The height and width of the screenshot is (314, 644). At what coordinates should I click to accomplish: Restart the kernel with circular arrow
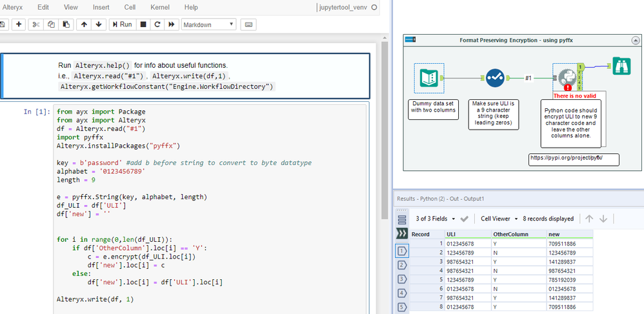(157, 25)
